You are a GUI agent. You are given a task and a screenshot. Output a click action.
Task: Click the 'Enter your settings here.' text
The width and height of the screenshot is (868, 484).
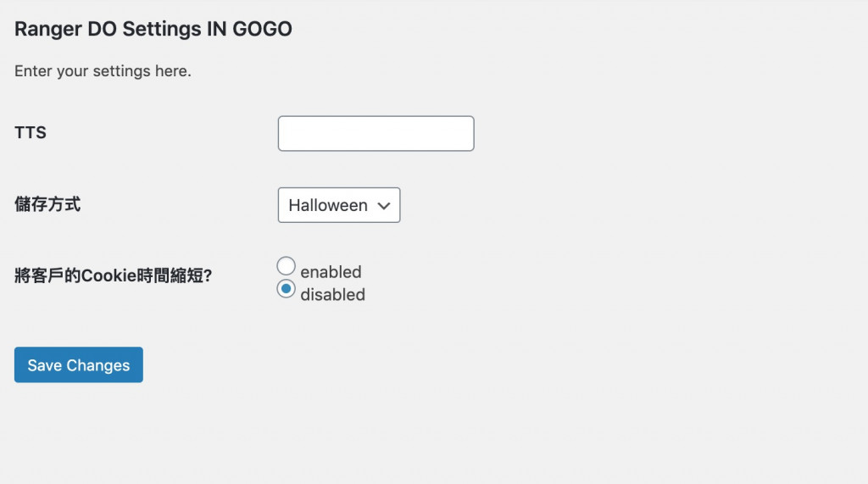click(103, 71)
